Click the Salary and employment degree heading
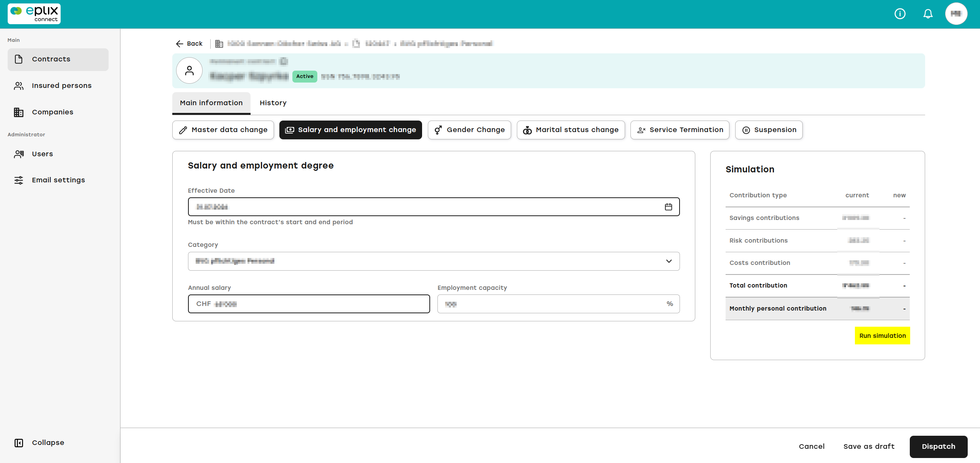980x463 pixels. point(261,165)
